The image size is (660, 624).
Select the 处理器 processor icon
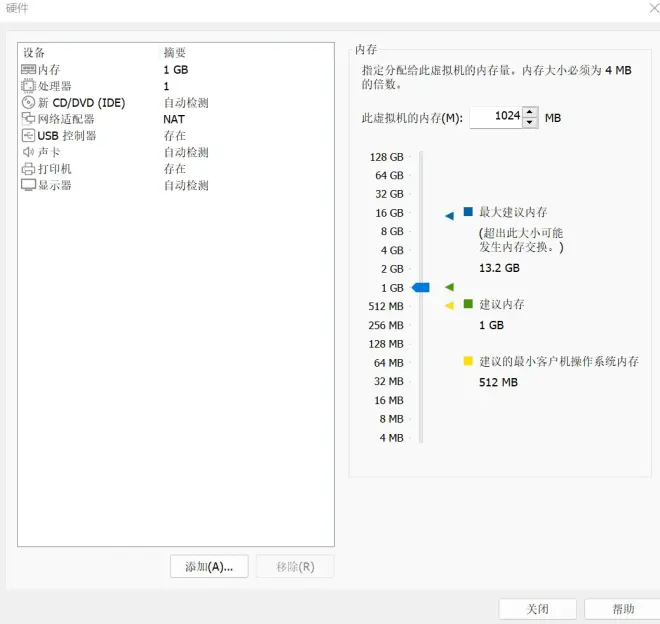pyautogui.click(x=28, y=86)
